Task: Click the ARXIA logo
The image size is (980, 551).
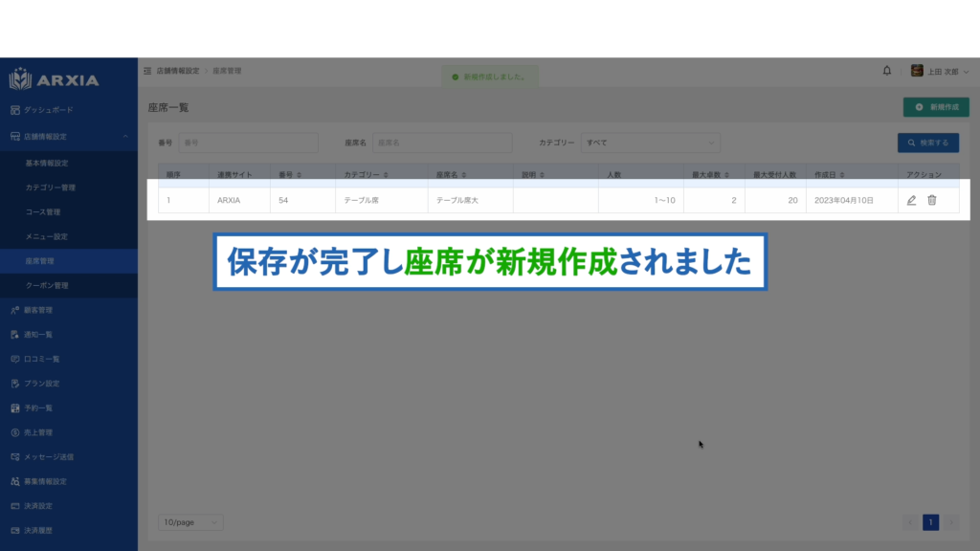Action: [x=55, y=79]
